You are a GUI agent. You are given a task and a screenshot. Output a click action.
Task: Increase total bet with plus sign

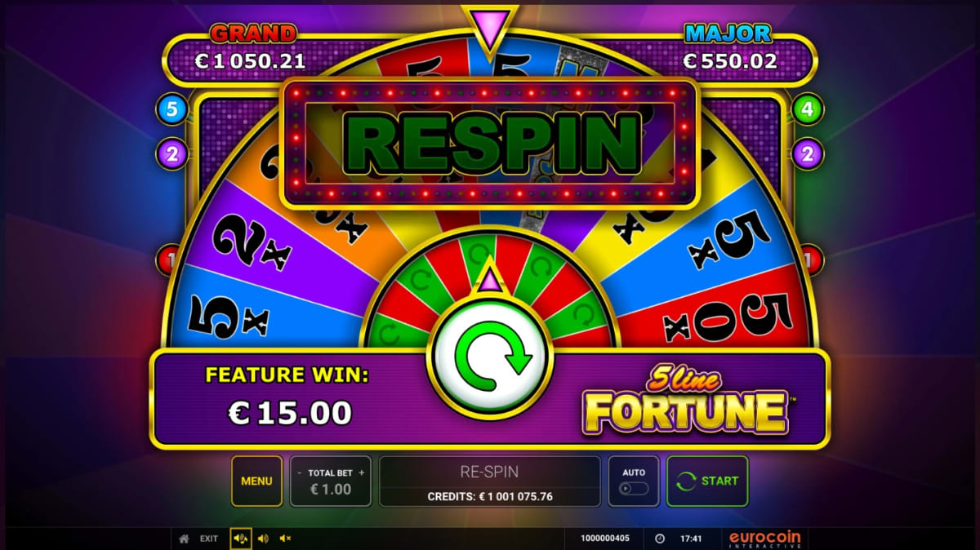point(362,472)
